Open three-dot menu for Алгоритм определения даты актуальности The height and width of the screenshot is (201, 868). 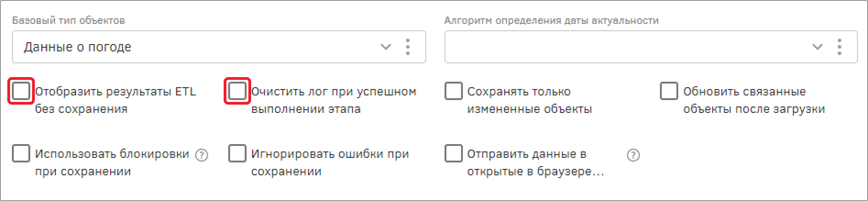[839, 47]
